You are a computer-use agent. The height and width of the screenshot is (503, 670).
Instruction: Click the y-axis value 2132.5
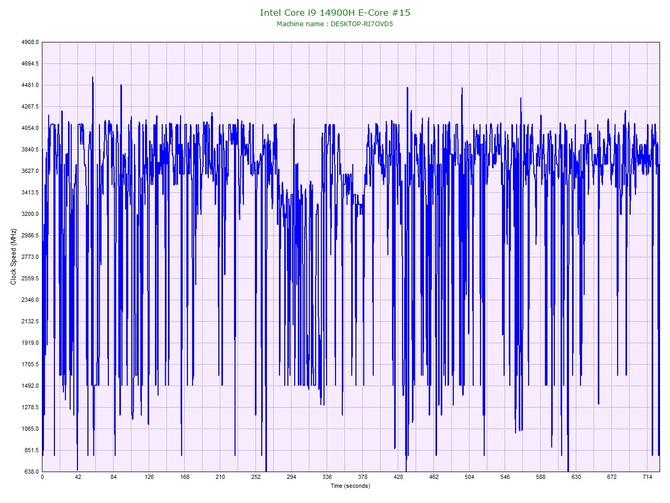[x=30, y=321]
